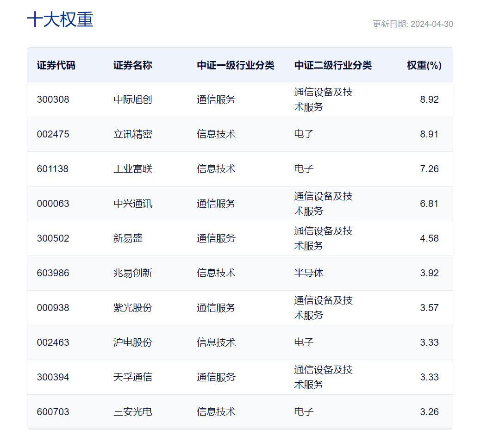The image size is (500, 448).
Task: Click the 半导体 industry cell
Action: [309, 273]
